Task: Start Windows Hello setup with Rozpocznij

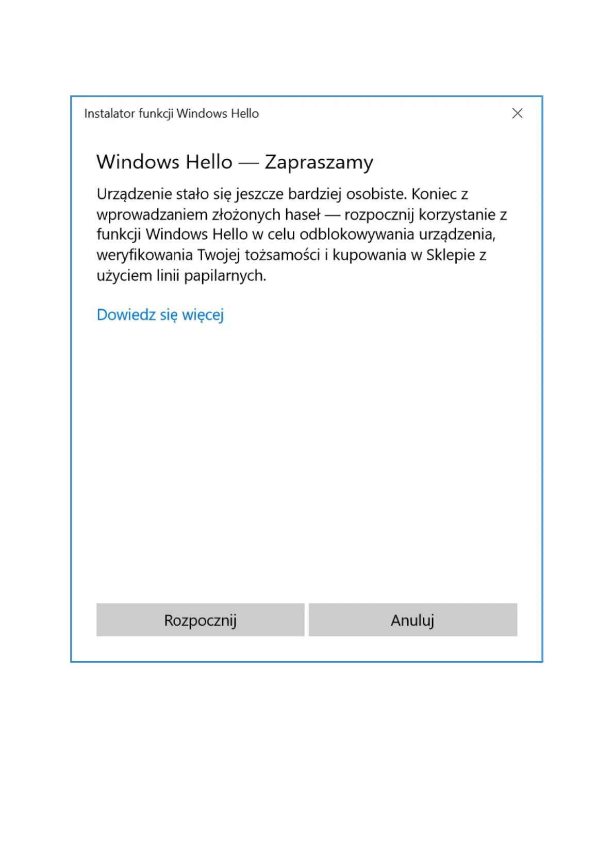Action: [201, 620]
